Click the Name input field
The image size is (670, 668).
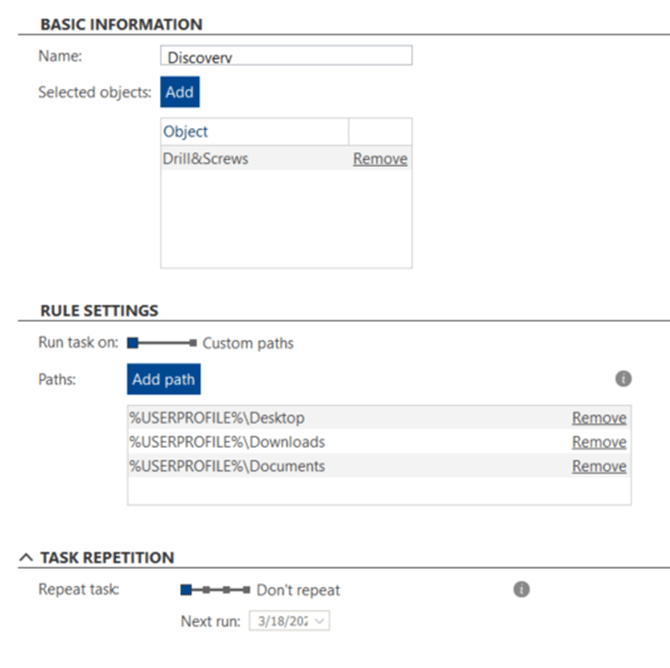click(x=286, y=56)
